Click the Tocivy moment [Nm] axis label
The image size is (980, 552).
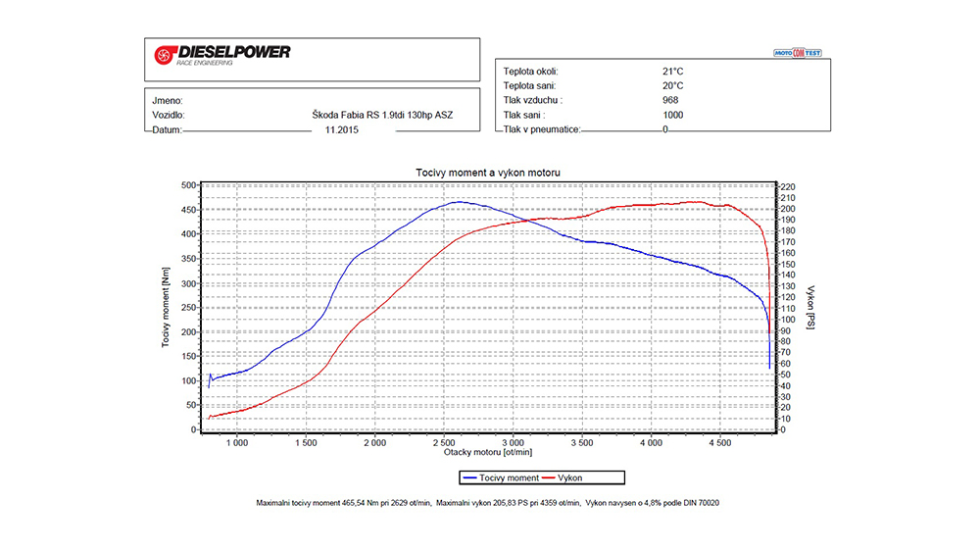pos(166,308)
